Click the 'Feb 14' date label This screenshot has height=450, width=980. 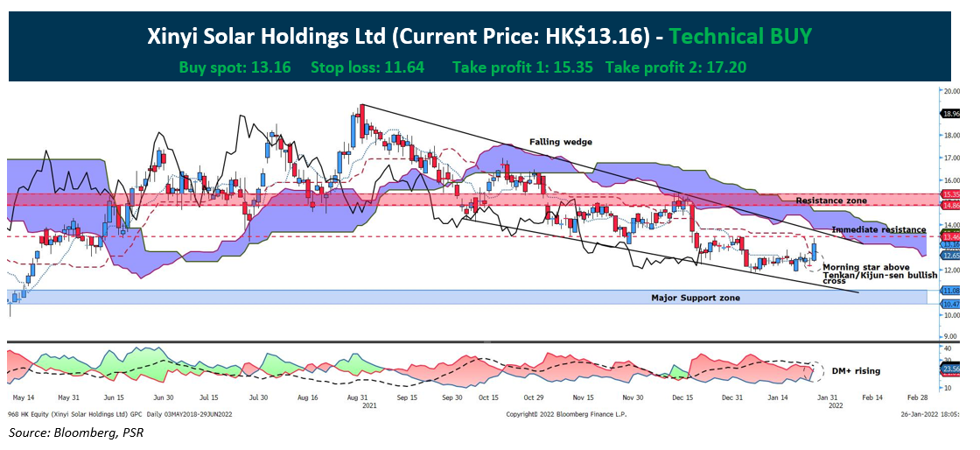871,397
